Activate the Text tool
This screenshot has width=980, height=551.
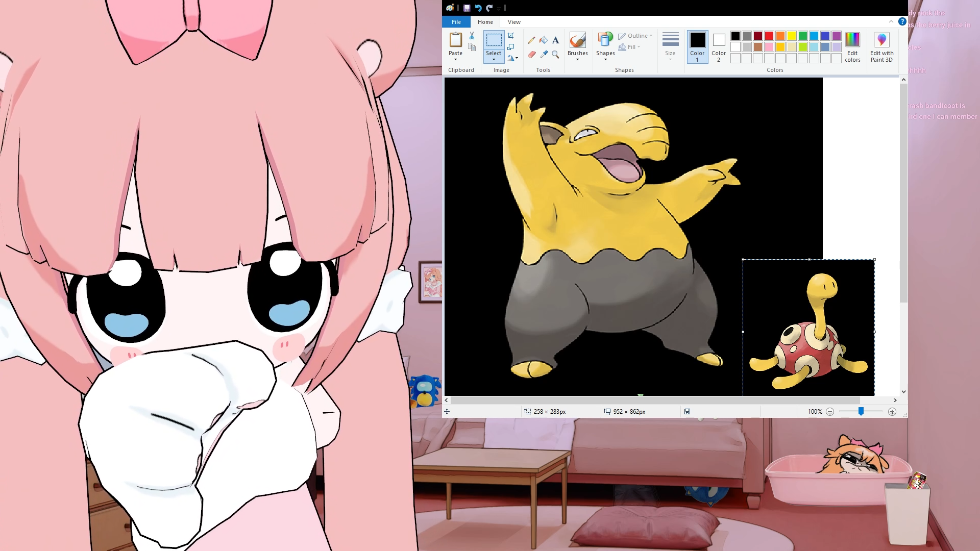point(556,40)
